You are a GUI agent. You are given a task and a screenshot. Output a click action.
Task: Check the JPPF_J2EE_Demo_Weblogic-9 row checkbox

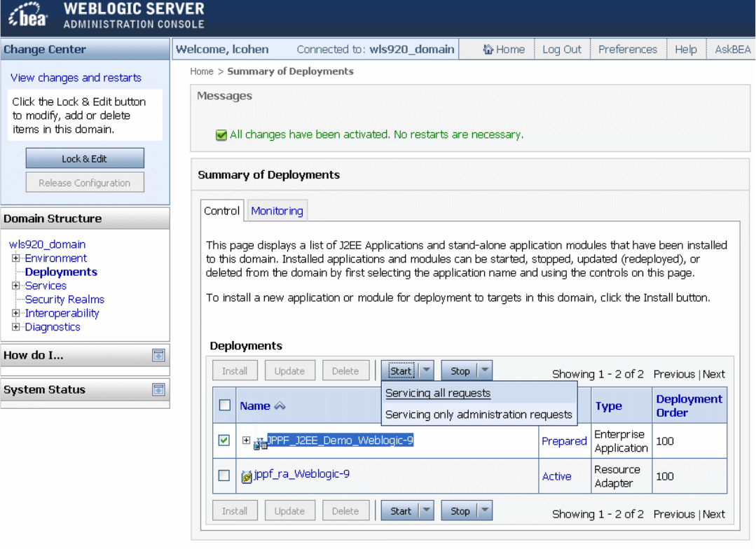coord(224,440)
